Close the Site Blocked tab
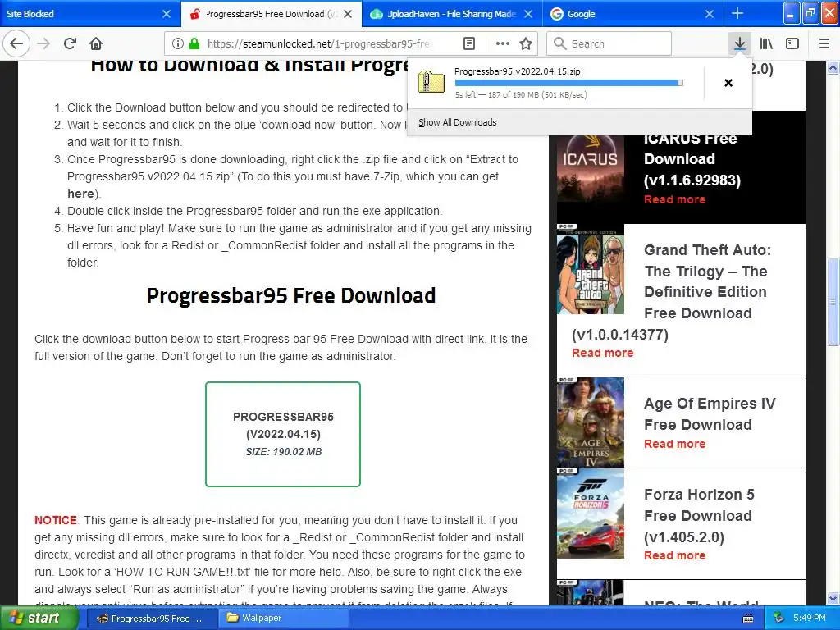This screenshot has height=630, width=840. click(167, 14)
